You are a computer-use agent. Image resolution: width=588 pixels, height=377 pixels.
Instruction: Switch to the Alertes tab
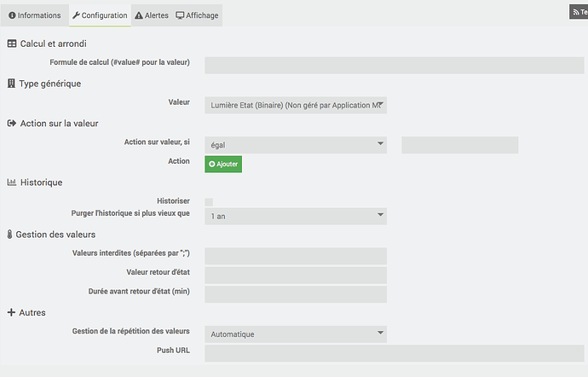coord(152,15)
